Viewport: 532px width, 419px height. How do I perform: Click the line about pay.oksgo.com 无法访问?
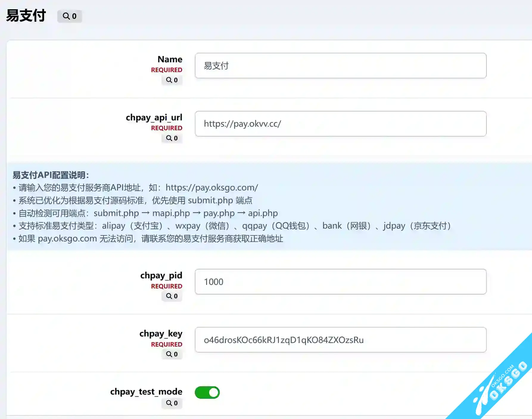(x=148, y=239)
